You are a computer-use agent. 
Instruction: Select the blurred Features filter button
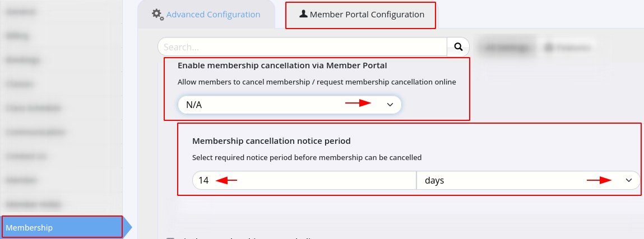coord(567,48)
